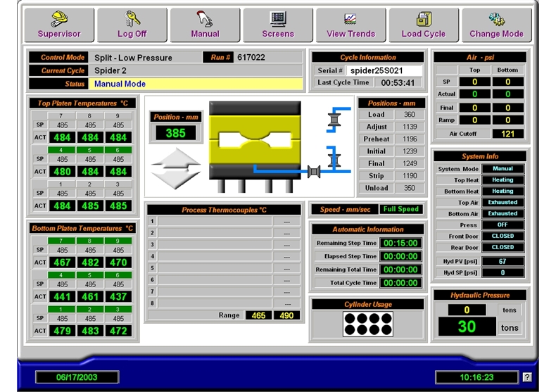Viewport: 556px width, 392px height.
Task: Click the help question mark icon
Action: click(x=527, y=377)
